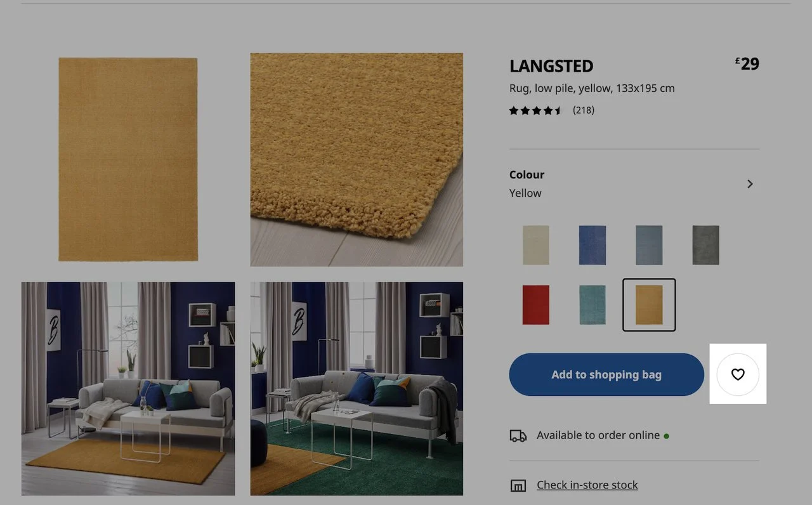View living room with green rug photo

pos(357,388)
